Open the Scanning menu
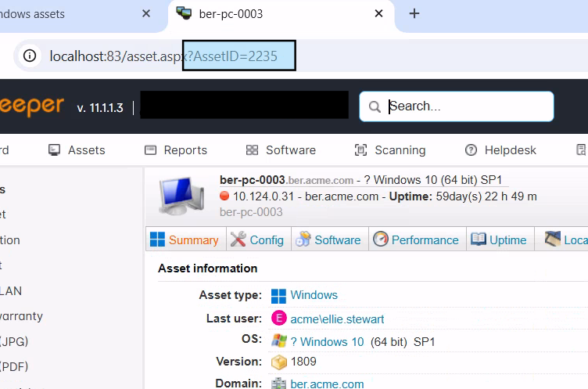The image size is (588, 389). click(x=390, y=150)
